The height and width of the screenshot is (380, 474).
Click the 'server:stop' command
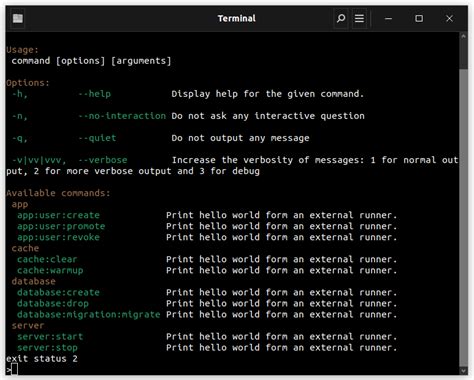tap(47, 347)
